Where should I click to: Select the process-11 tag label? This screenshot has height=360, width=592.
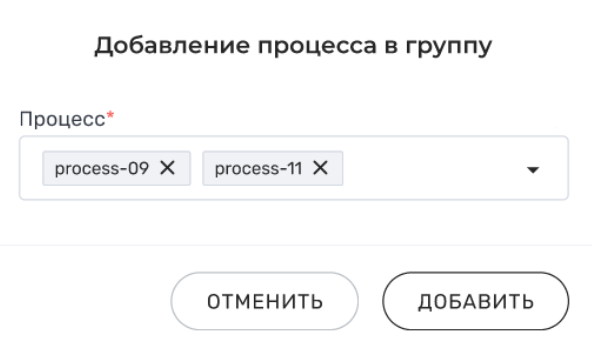(258, 168)
